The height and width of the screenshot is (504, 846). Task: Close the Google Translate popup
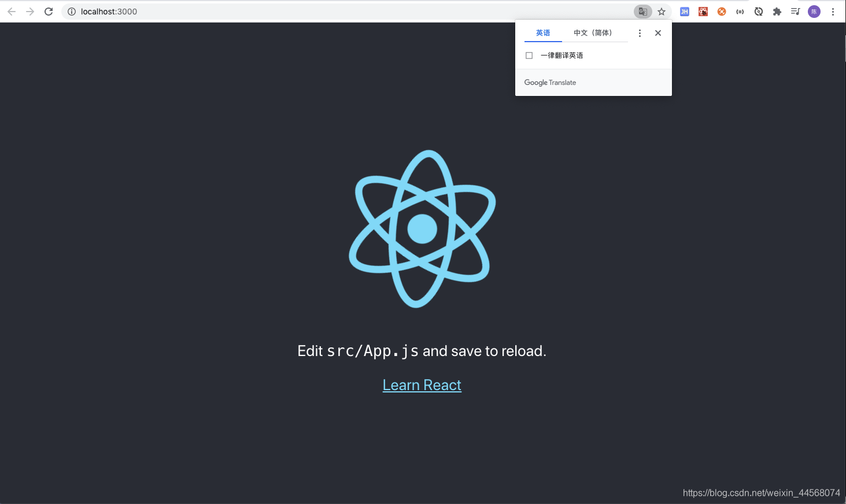tap(658, 33)
